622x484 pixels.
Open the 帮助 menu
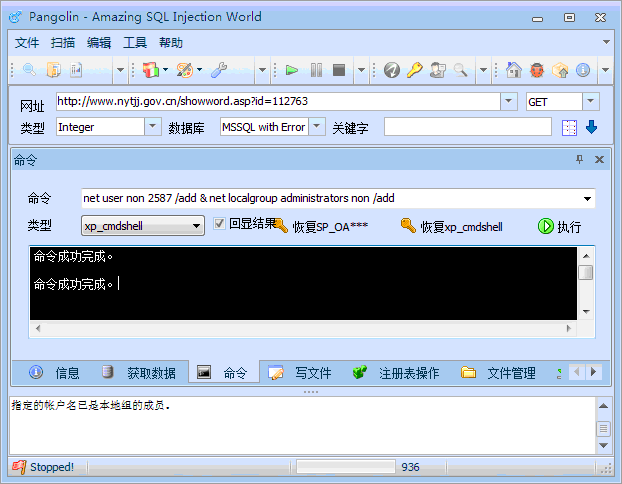point(171,42)
